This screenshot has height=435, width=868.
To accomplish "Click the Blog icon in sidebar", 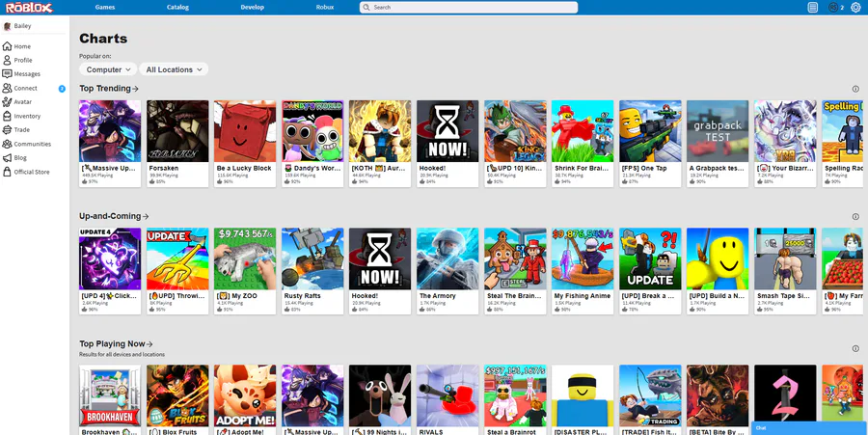I will [x=7, y=158].
